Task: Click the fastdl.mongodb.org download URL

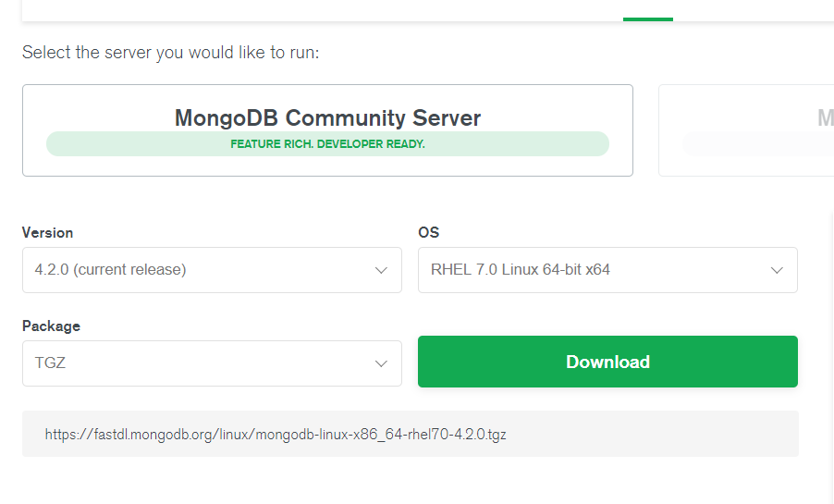Action: [276, 434]
